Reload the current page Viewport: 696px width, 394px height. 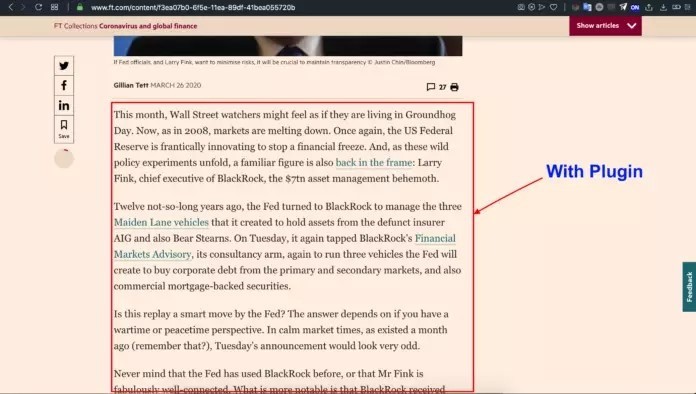[39, 7]
